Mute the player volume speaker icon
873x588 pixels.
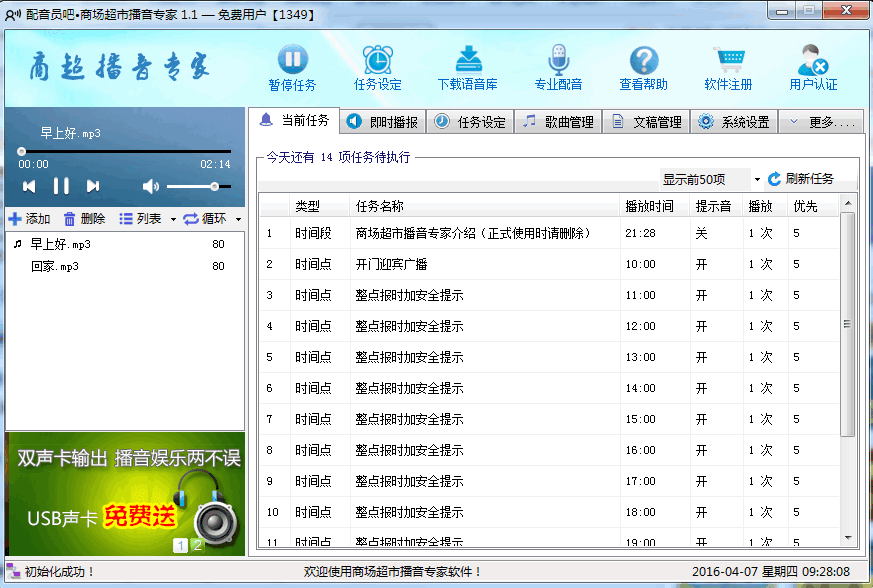[151, 186]
